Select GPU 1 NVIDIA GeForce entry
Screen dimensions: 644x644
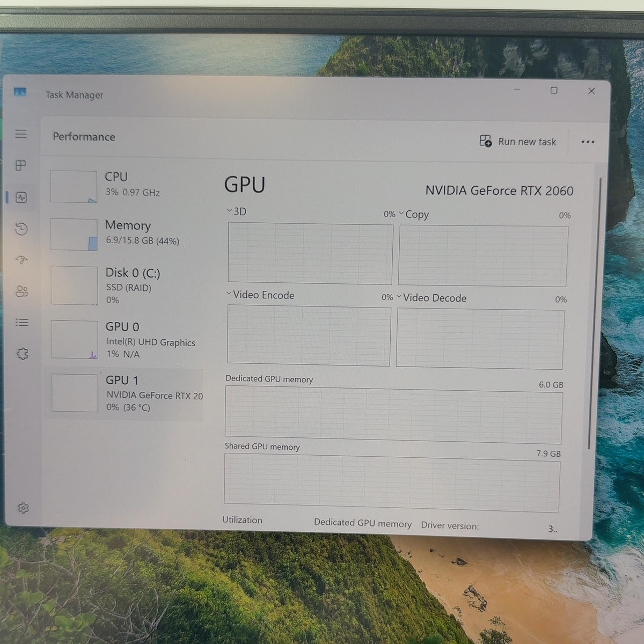coord(125,393)
